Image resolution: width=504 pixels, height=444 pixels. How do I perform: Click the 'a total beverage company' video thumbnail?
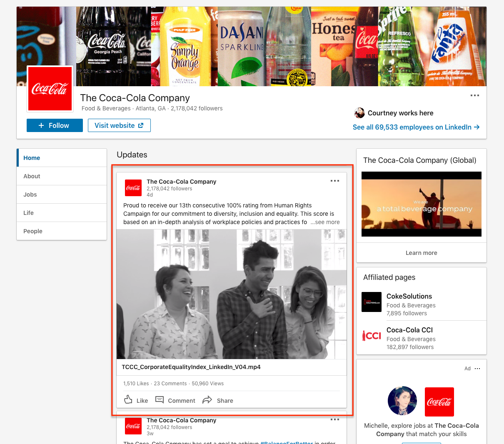tap(422, 204)
